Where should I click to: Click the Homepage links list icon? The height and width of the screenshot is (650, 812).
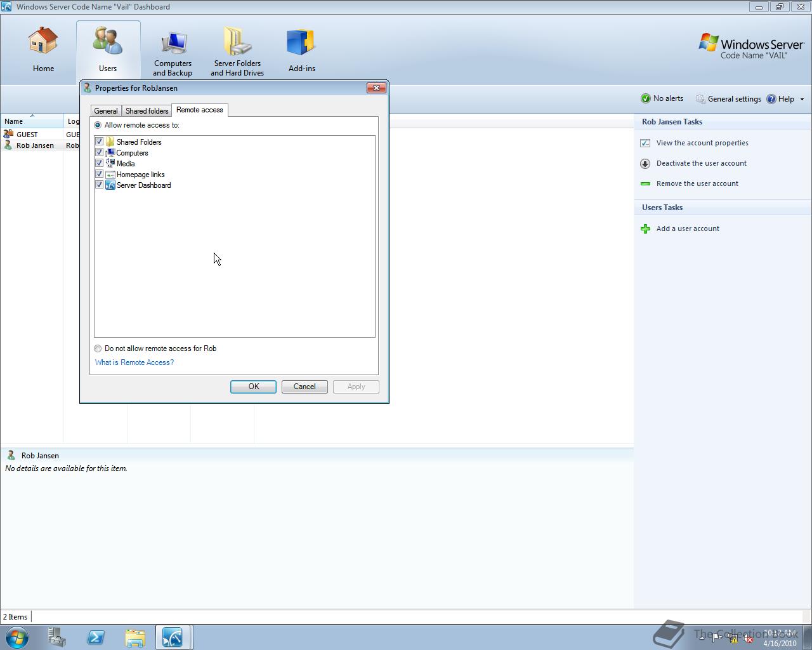[x=110, y=174]
